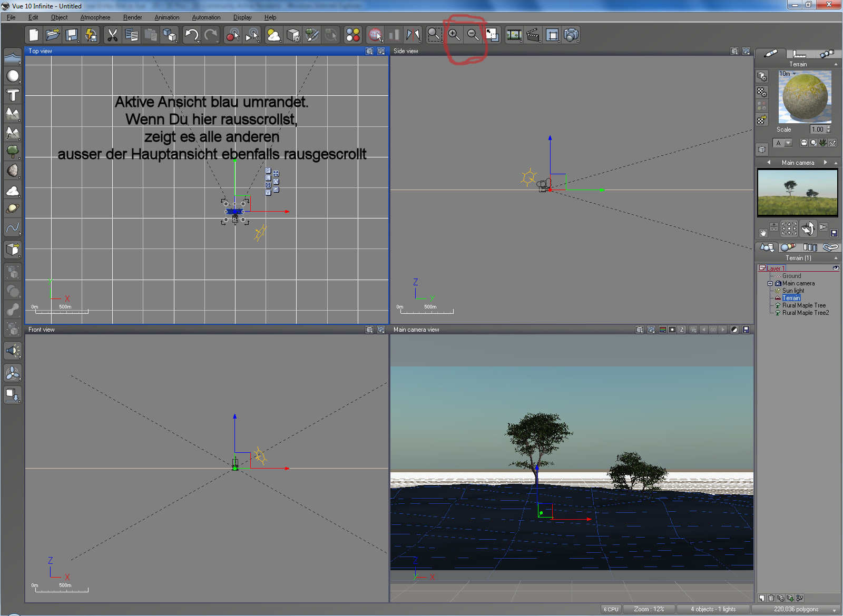Image resolution: width=843 pixels, height=616 pixels.
Task: Create a new scene with the New icon
Action: 34,35
